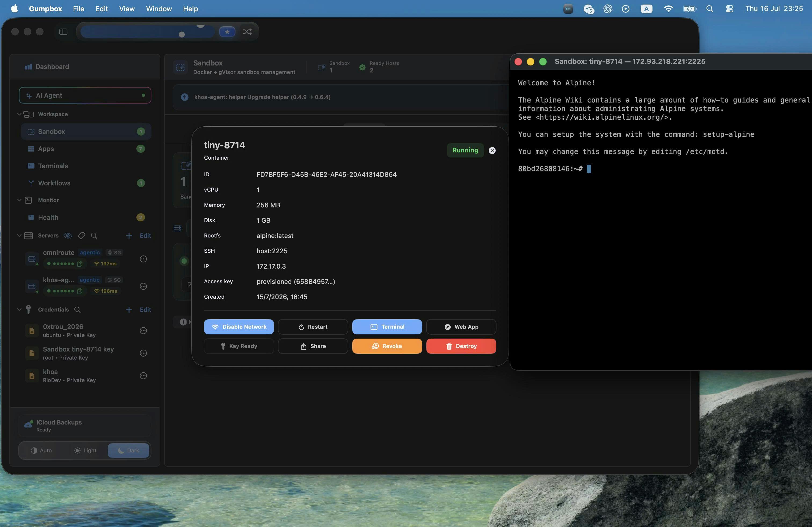Open options for khoa credential

click(x=143, y=376)
